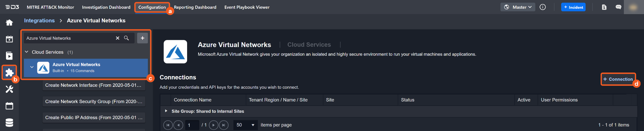Collapse the Cloud Services category
The image size is (644, 131).
[27, 52]
